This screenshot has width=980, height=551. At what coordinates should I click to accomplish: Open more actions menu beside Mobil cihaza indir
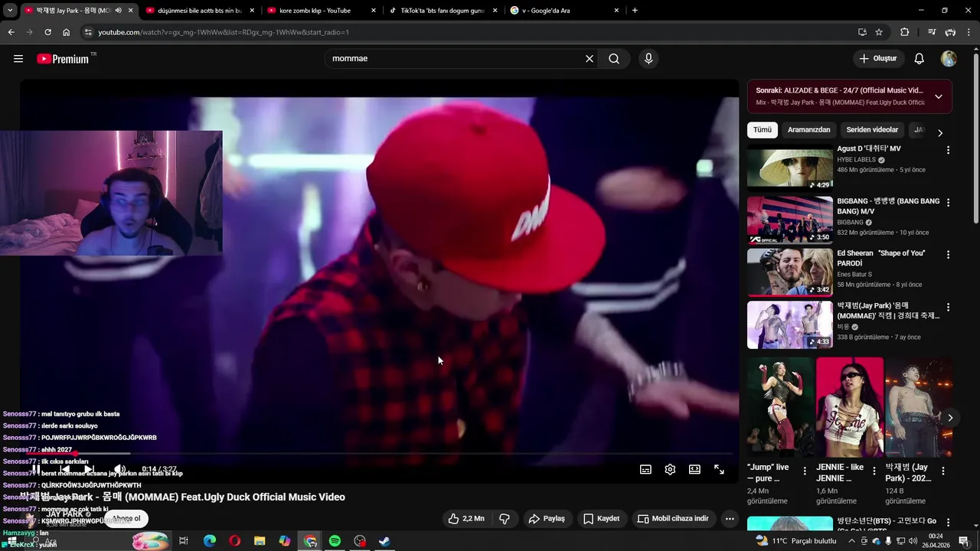click(x=730, y=519)
